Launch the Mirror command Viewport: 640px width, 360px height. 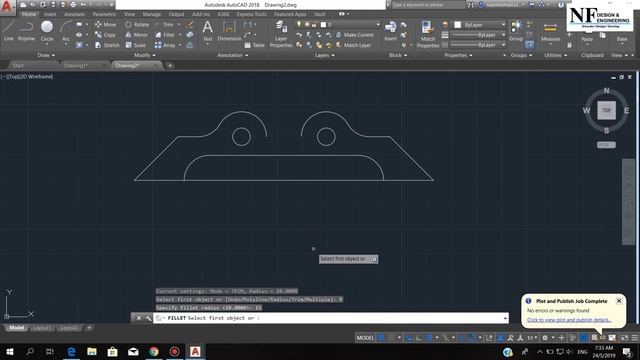[136, 35]
